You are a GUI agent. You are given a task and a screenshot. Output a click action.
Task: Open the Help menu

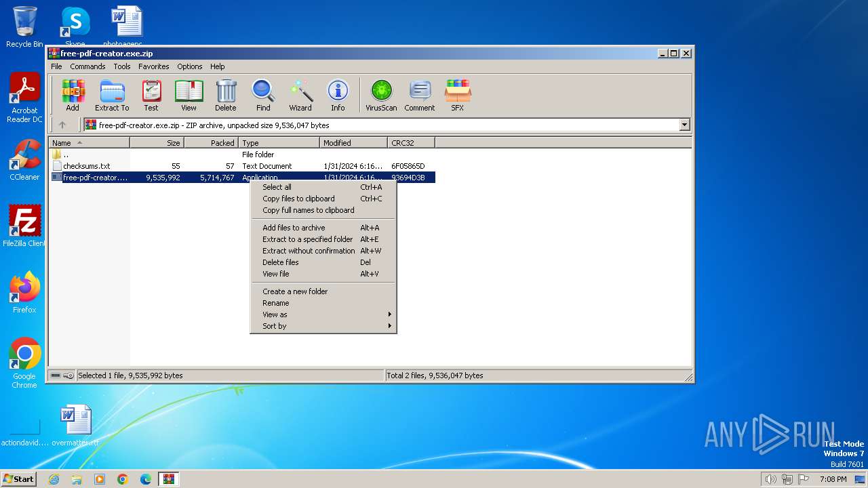click(x=217, y=66)
